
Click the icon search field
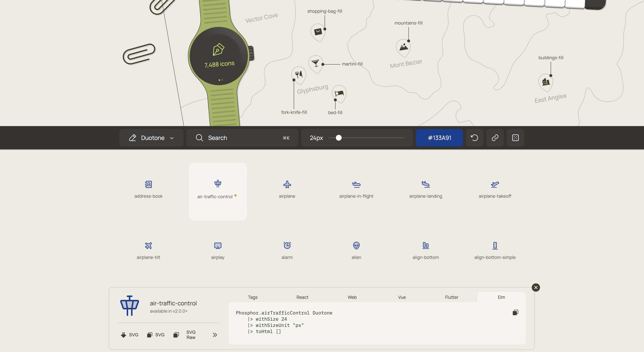pyautogui.click(x=242, y=138)
